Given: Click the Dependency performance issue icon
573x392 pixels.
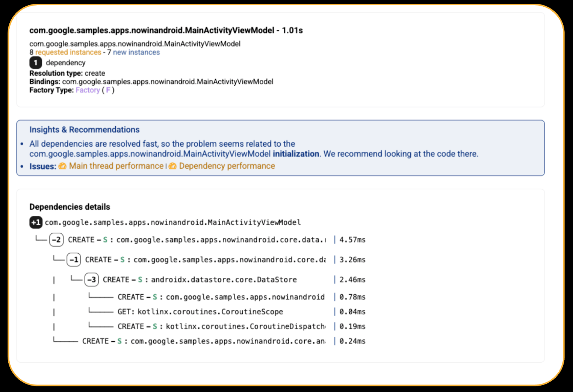Looking at the screenshot, I should tap(172, 166).
